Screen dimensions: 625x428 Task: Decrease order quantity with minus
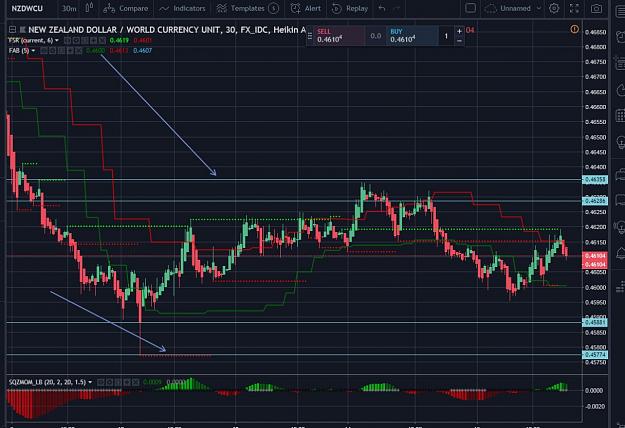[459, 40]
